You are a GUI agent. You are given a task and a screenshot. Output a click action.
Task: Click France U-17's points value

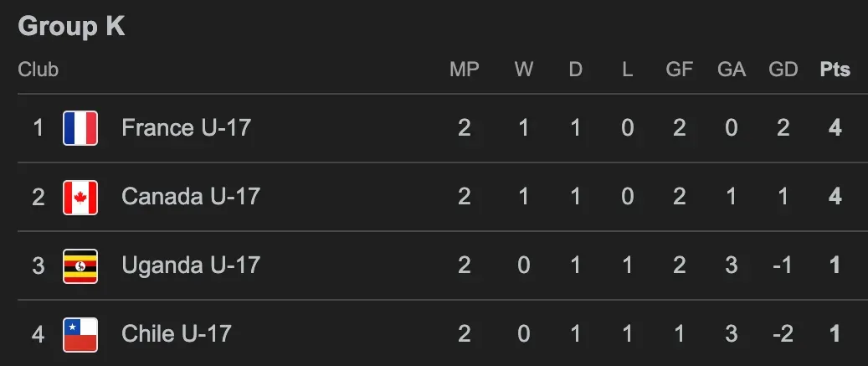[835, 128]
